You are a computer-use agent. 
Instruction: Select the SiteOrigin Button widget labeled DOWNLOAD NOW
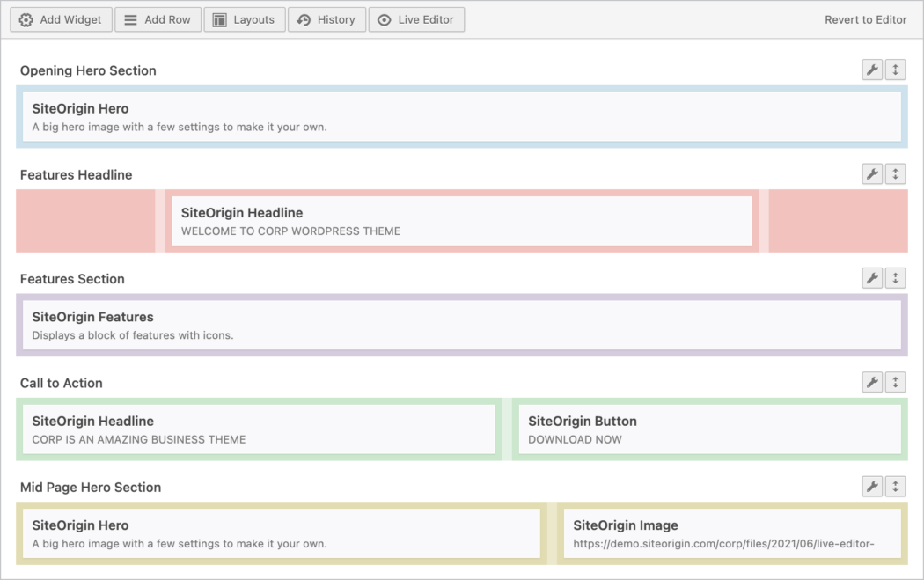tap(709, 429)
